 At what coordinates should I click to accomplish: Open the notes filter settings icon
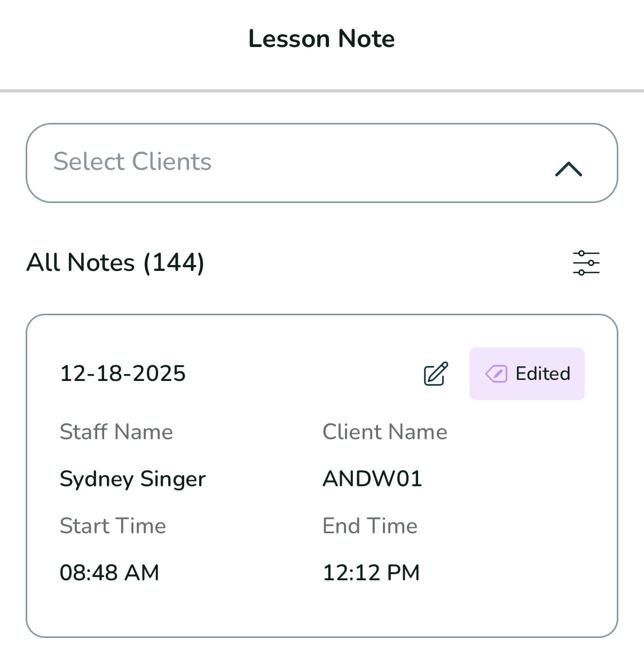[x=586, y=263]
